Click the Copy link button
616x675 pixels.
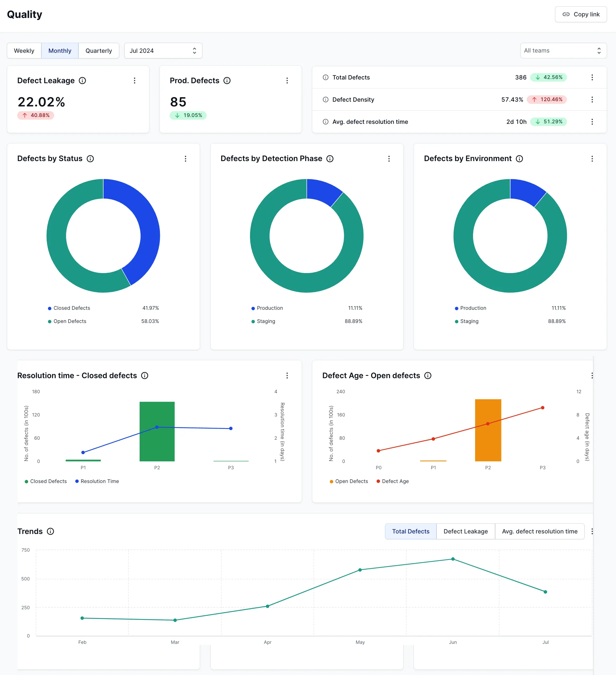(581, 15)
